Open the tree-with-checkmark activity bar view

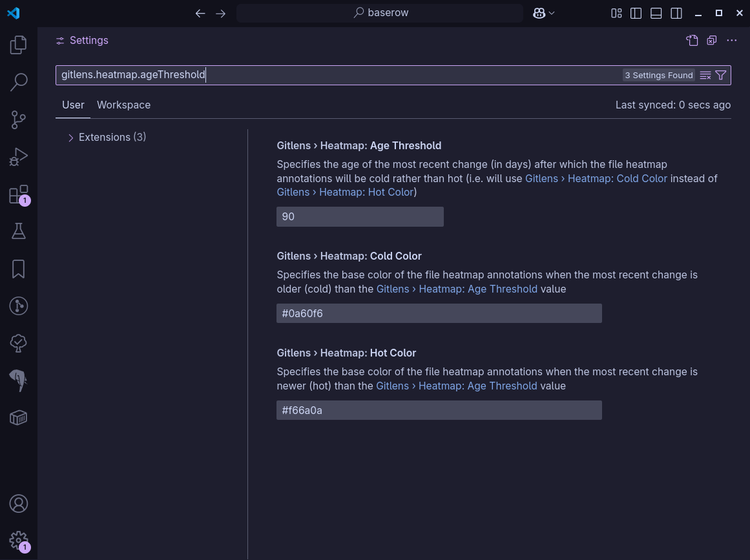(x=18, y=344)
